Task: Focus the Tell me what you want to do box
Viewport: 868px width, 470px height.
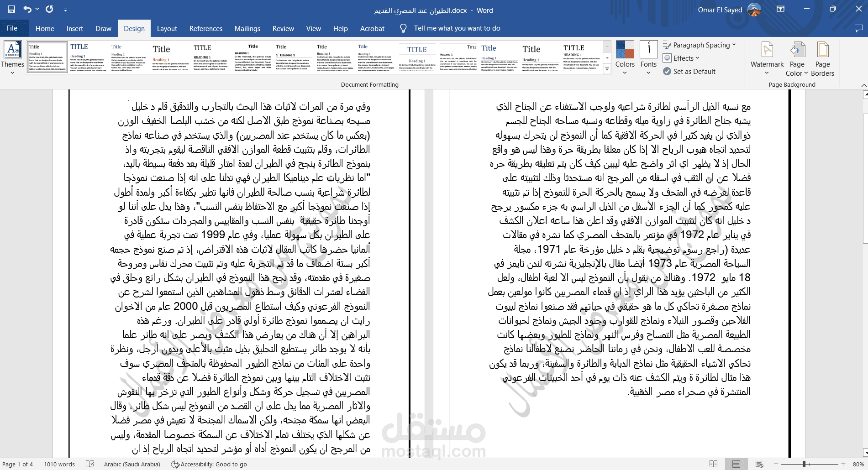Action: (x=457, y=28)
